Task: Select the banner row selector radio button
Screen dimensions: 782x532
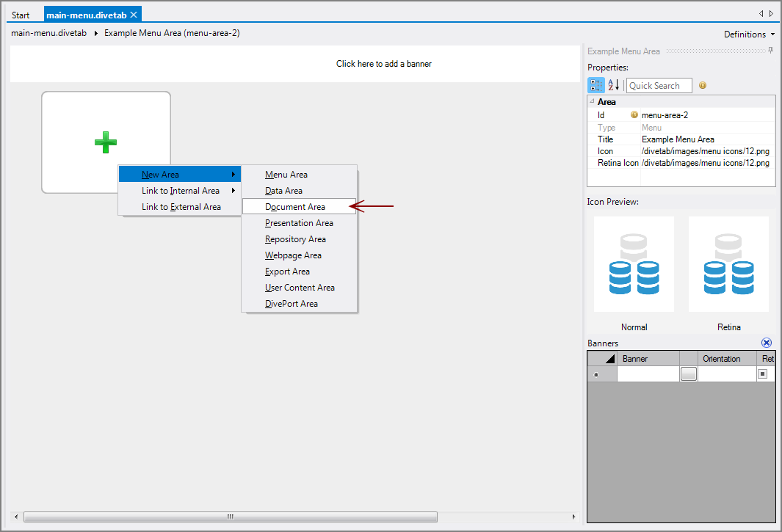Action: tap(595, 374)
